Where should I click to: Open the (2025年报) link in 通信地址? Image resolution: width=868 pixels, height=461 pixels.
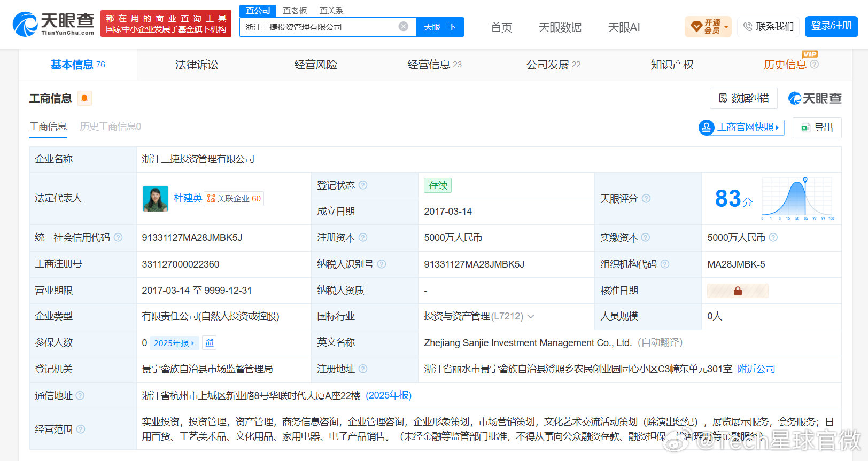tap(389, 395)
